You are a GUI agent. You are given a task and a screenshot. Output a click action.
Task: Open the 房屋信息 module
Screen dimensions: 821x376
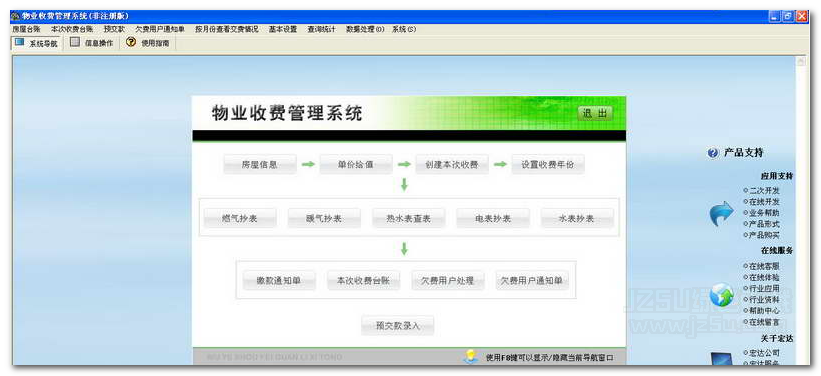coord(260,164)
